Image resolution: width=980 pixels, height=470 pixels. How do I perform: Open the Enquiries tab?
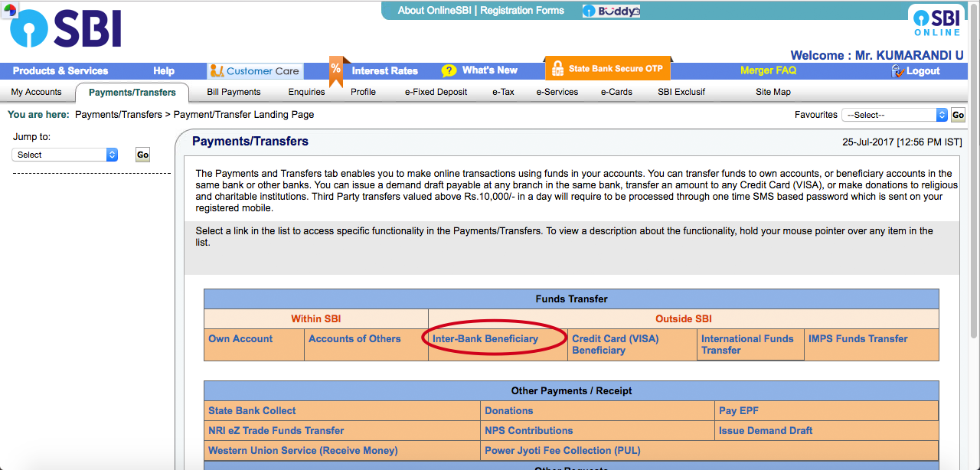(306, 92)
